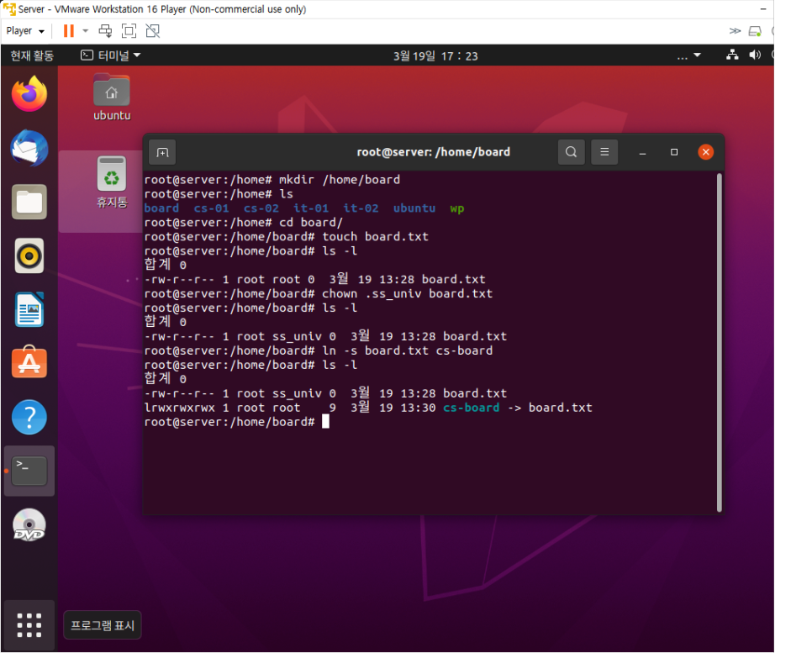This screenshot has height=653, width=812.
Task: Click 'chown .ss_univ board.txt' command line
Action: tap(407, 293)
